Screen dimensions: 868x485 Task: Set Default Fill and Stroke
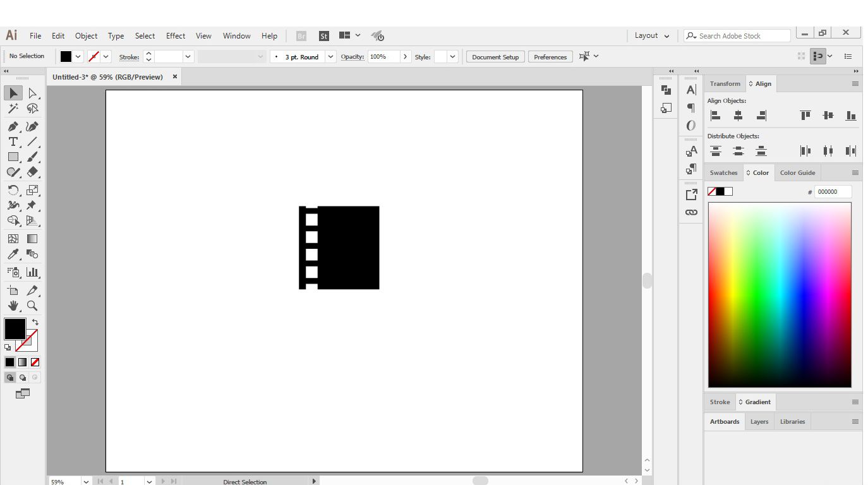8,347
